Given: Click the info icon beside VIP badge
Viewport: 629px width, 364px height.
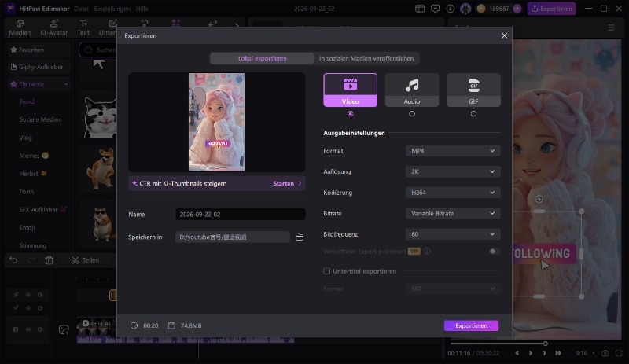Looking at the screenshot, I should tap(427, 252).
